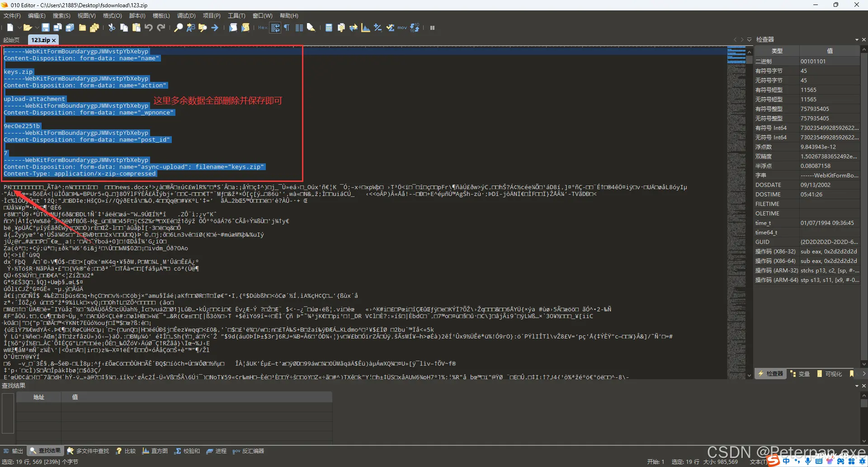Open Find with the magnifier icon

(179, 28)
